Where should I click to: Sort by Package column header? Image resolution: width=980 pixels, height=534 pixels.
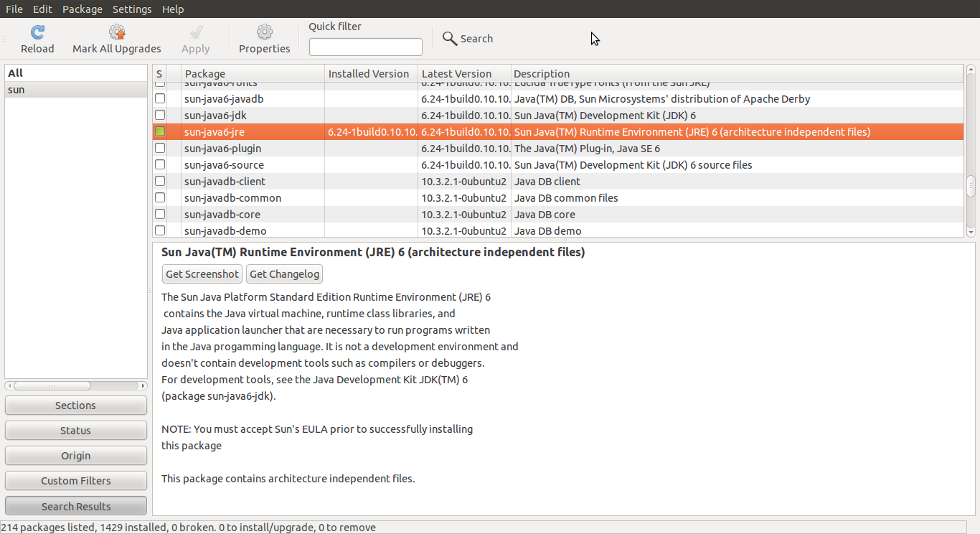pyautogui.click(x=253, y=73)
